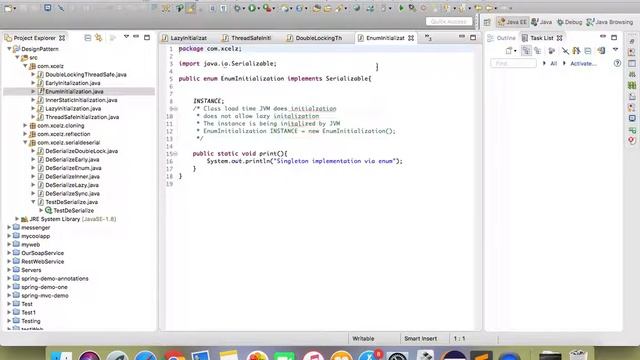Open the New wizard toolbar icon
Image resolution: width=640 pixels, height=360 pixels.
click(x=8, y=8)
